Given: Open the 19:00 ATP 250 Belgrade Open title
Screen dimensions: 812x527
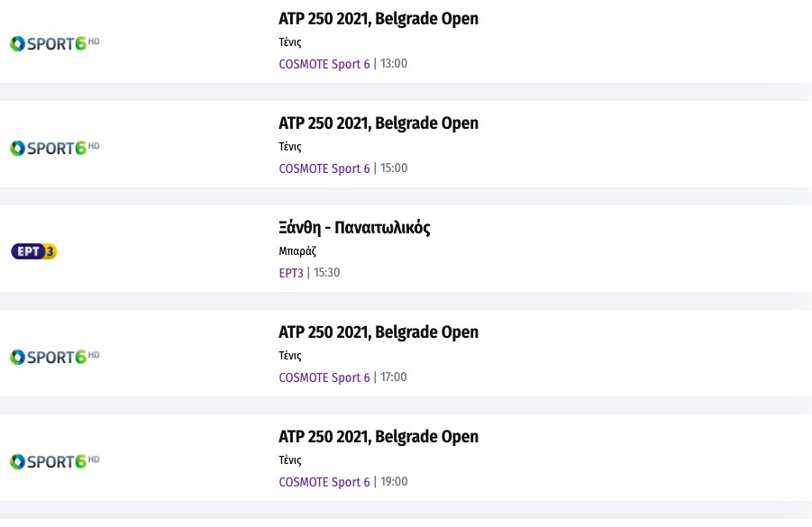Looking at the screenshot, I should (x=379, y=437).
